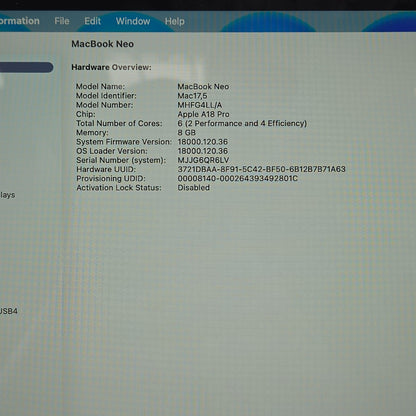Select OS Loader Version value 18000.120.36
Image resolution: width=416 pixels, height=416 pixels.
pos(203,151)
